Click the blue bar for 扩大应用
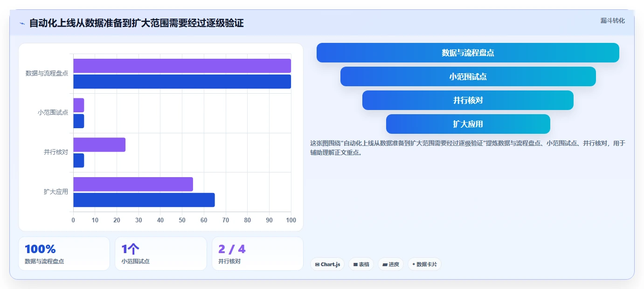 (x=144, y=200)
